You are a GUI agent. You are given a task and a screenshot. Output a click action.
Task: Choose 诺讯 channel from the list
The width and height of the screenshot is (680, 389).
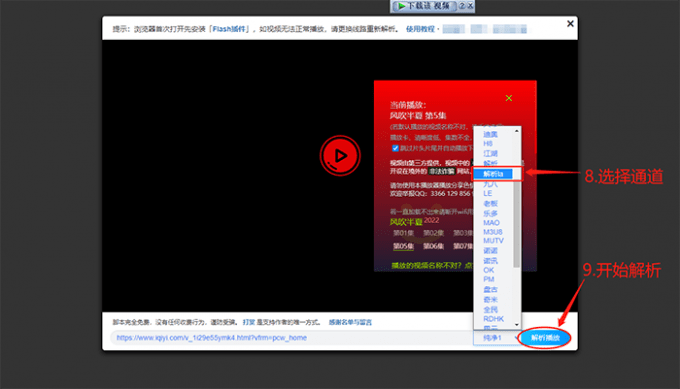tap(490, 261)
